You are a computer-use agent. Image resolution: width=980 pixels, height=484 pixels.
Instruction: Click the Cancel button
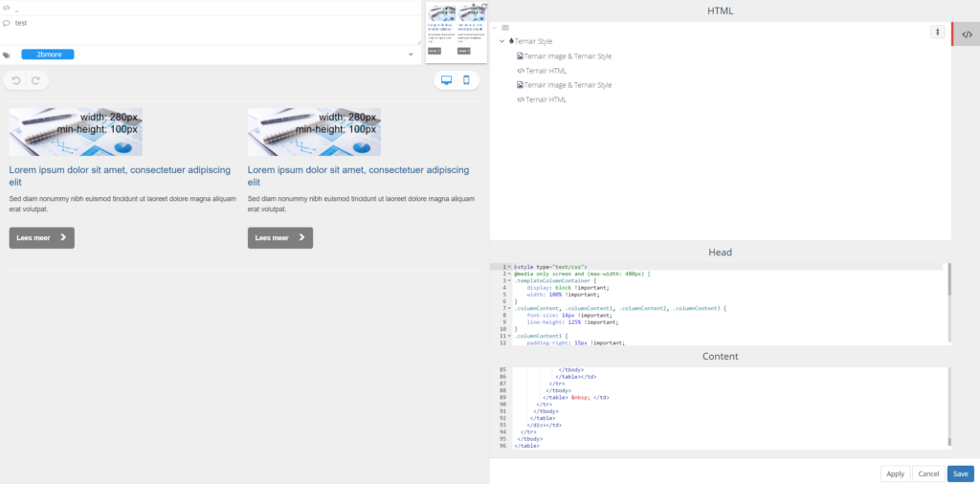click(x=928, y=474)
